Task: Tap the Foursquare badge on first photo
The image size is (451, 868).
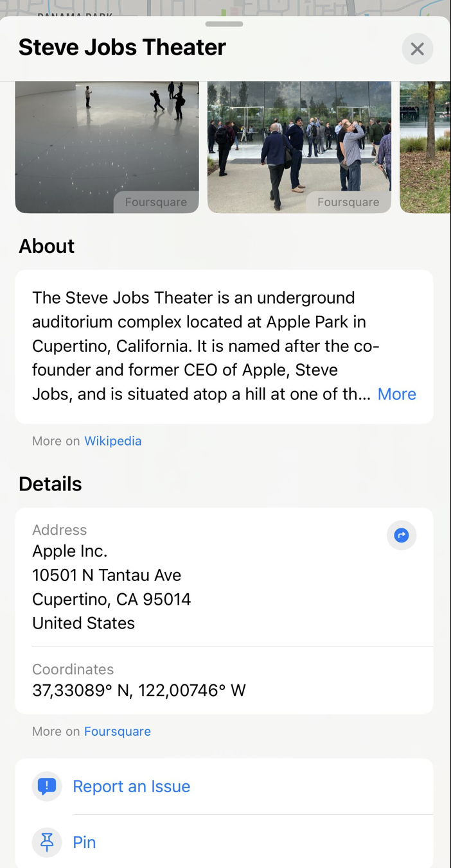Action: (x=156, y=202)
